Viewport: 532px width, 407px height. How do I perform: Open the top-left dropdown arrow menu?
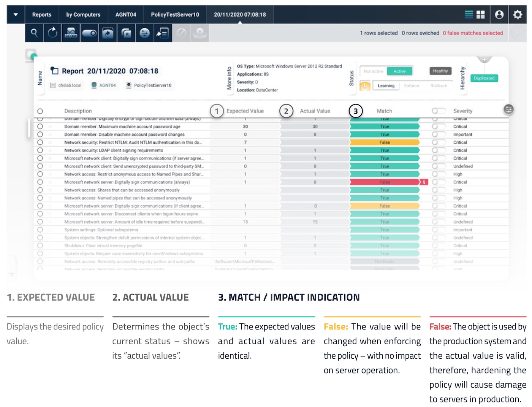click(x=16, y=14)
